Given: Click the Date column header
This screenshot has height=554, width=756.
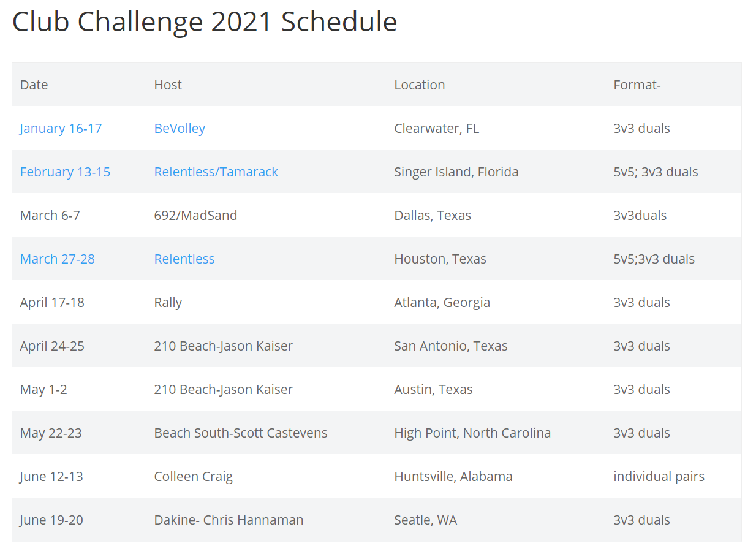Looking at the screenshot, I should point(34,85).
